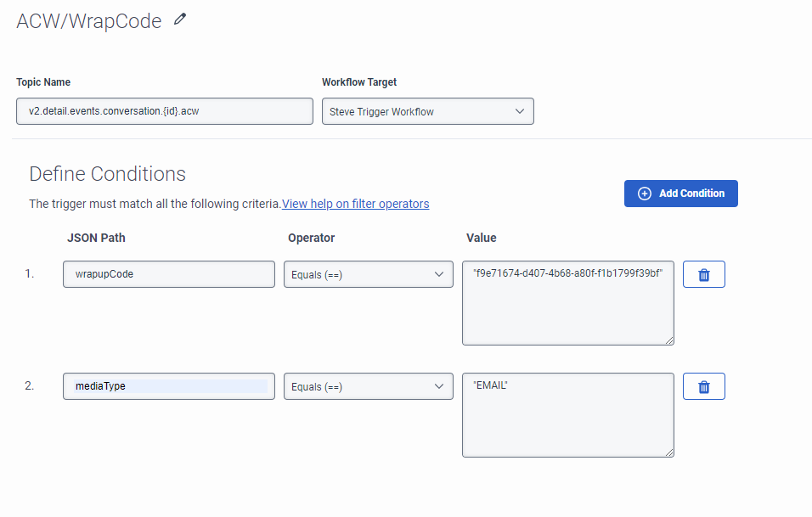Click the JSON Path column header

click(x=96, y=238)
